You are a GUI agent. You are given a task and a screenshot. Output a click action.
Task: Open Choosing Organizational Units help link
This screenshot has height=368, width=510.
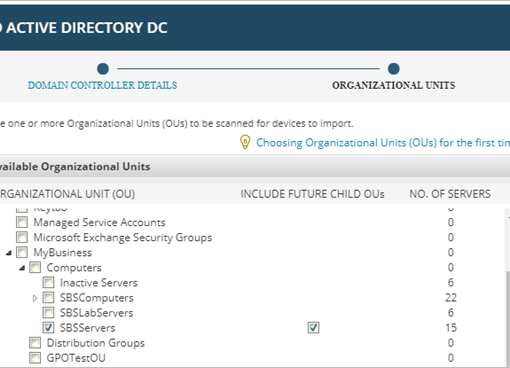coord(383,143)
